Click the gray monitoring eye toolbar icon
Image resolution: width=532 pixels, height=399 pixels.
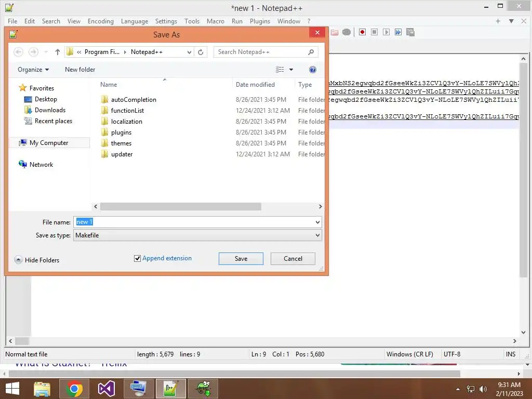tap(347, 32)
